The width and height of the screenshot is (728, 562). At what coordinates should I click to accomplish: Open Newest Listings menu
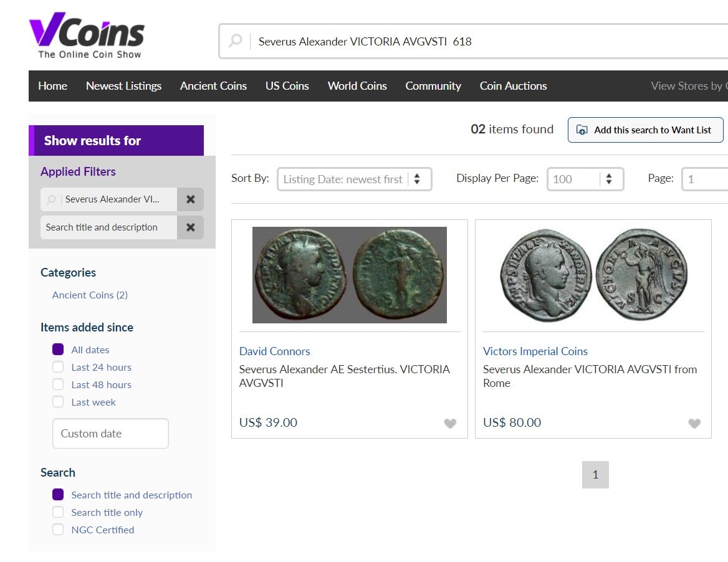(123, 86)
